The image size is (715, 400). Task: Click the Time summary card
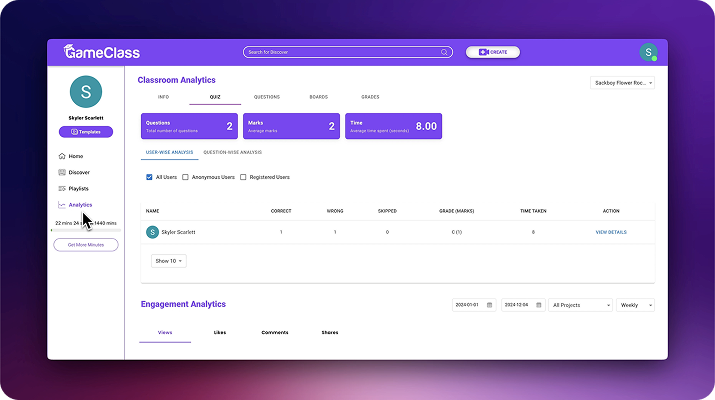pyautogui.click(x=394, y=126)
